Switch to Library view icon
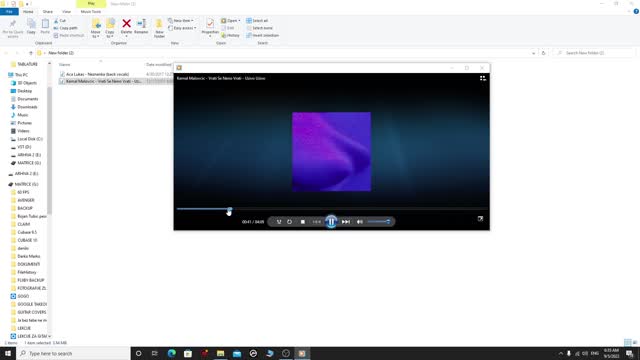The width and height of the screenshot is (640, 360). (x=482, y=78)
